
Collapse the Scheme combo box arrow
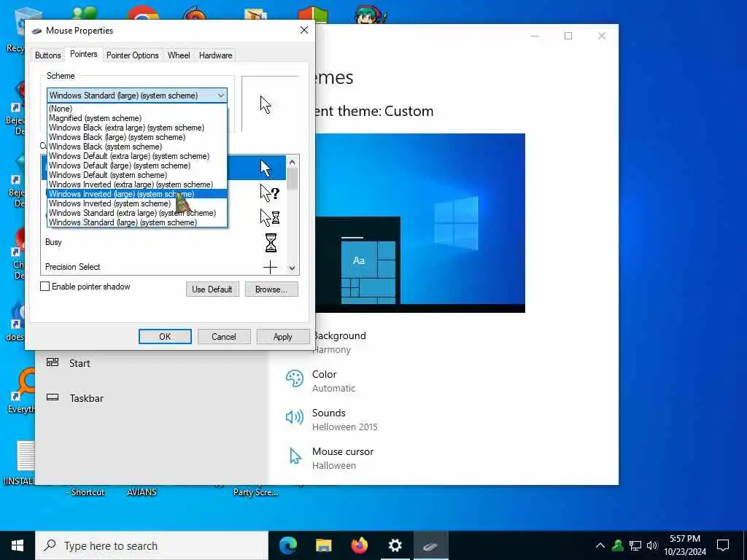click(220, 96)
